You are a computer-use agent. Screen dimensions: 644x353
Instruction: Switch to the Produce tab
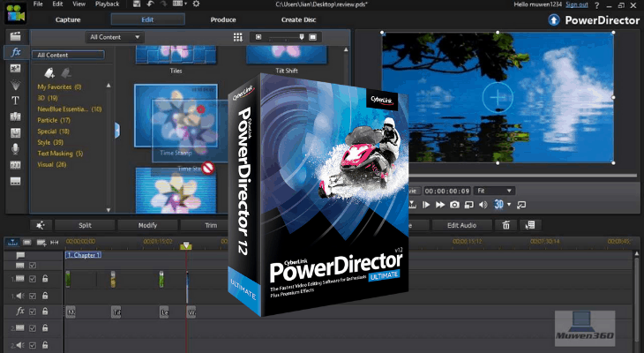click(223, 19)
